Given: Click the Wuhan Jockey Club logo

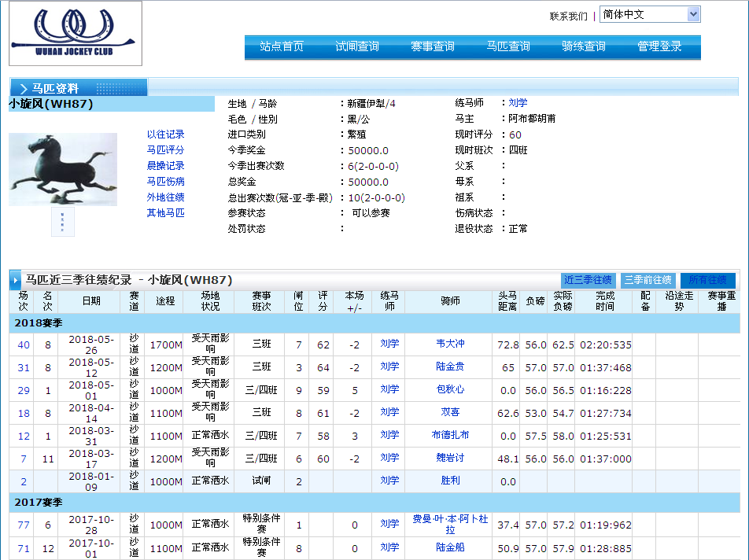Looking at the screenshot, I should (x=76, y=34).
